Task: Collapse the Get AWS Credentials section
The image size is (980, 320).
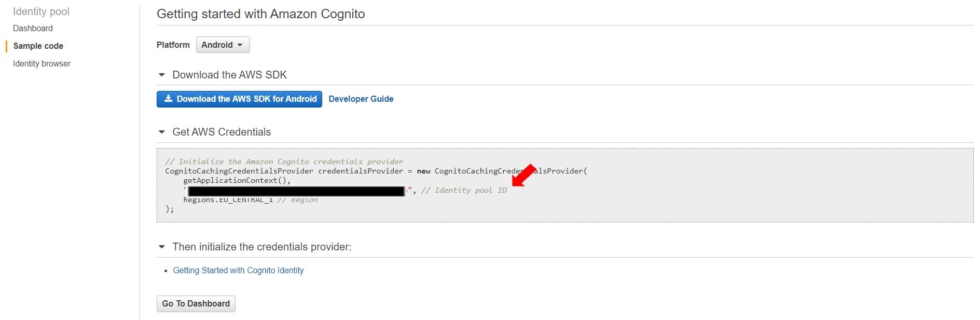Action: pyautogui.click(x=162, y=132)
